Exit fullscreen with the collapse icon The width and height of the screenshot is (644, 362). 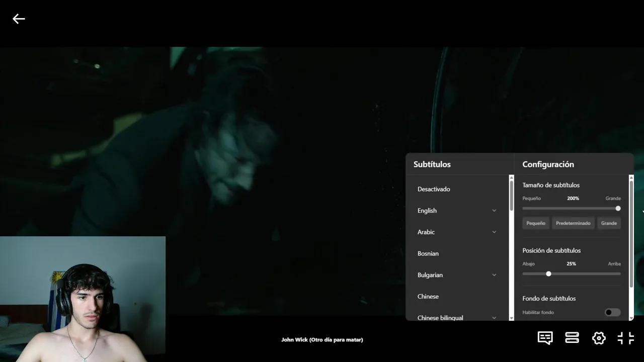tap(626, 338)
